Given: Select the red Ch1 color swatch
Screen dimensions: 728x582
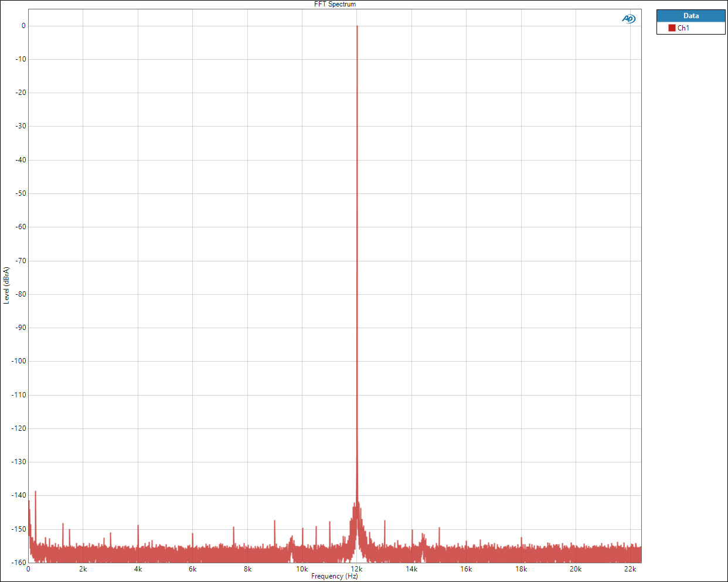Looking at the screenshot, I should click(672, 28).
